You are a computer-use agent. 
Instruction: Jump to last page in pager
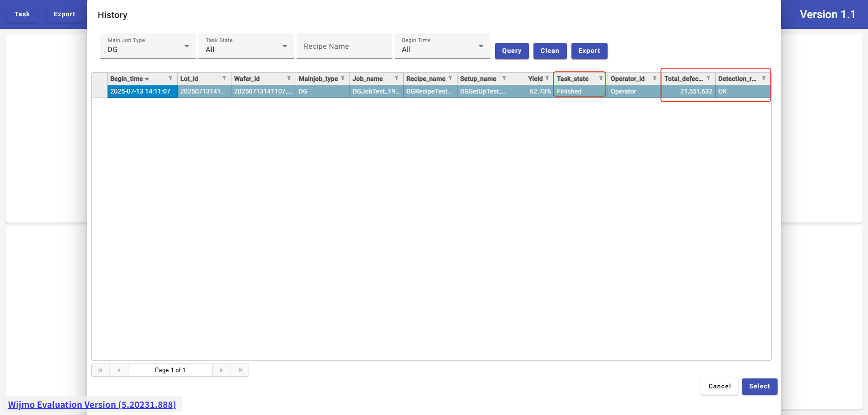[x=240, y=370]
